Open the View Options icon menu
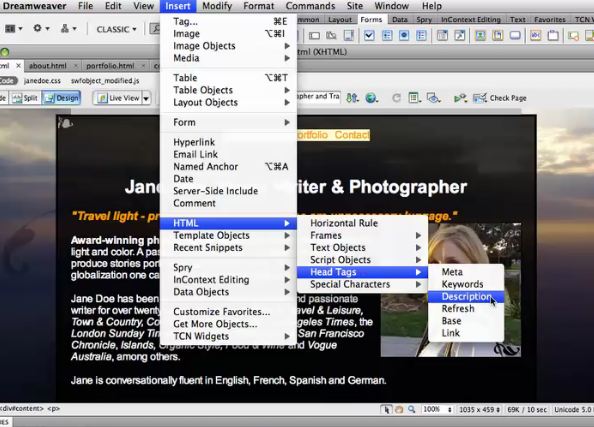 pyautogui.click(x=414, y=98)
